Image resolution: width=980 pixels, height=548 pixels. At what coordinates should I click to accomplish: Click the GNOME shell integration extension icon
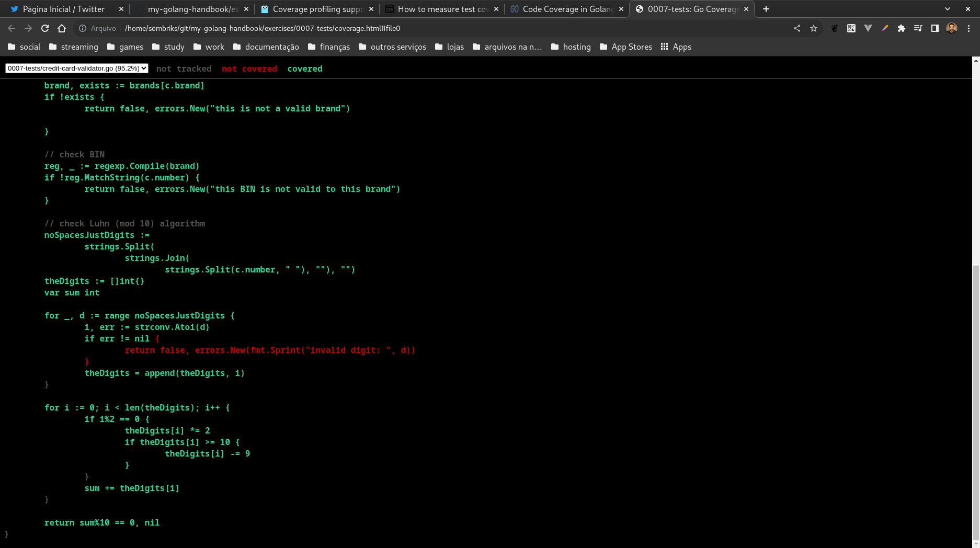click(x=834, y=28)
